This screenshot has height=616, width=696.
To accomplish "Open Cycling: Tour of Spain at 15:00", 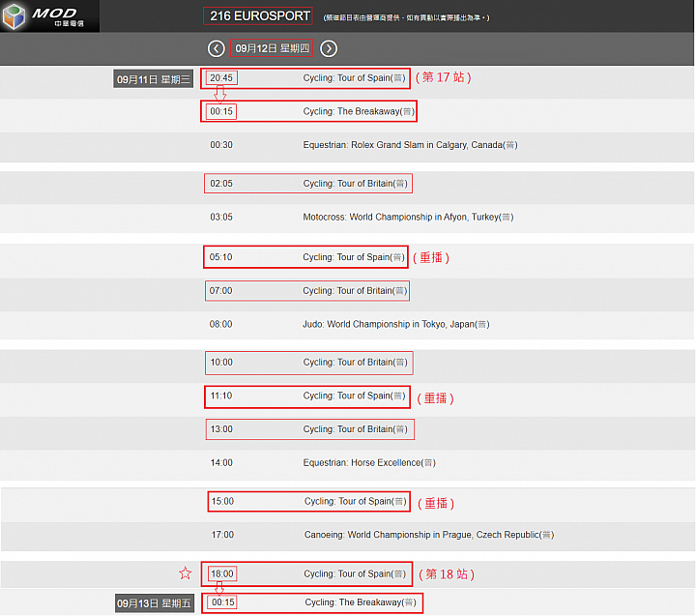I will pyautogui.click(x=355, y=502).
